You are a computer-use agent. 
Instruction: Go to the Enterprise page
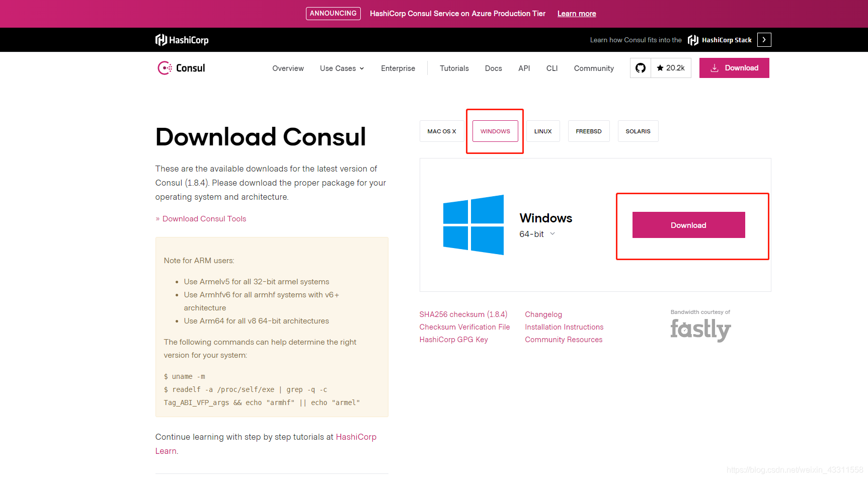[398, 68]
